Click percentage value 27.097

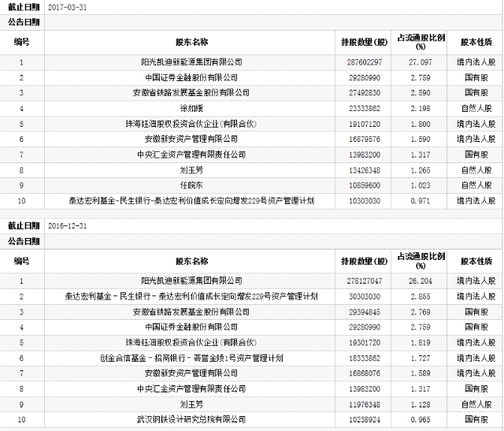(421, 62)
